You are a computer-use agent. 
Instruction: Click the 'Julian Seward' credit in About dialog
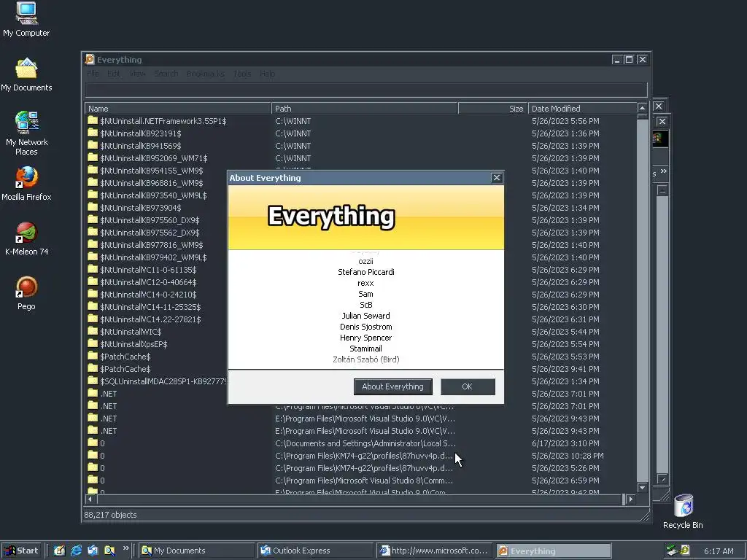coord(366,316)
